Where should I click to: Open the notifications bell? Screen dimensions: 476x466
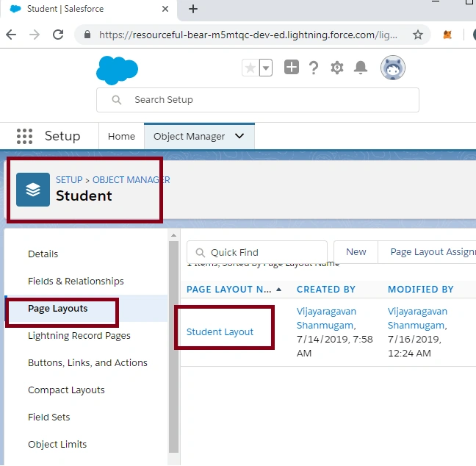point(361,68)
